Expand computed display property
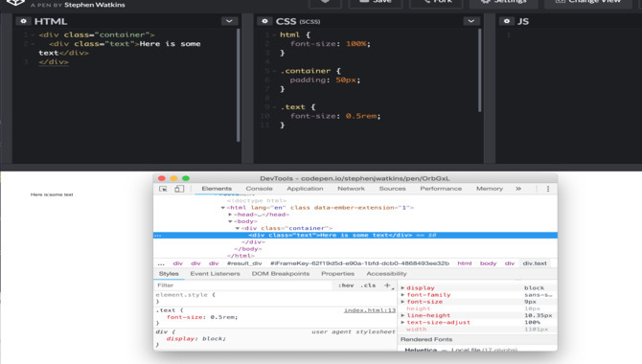Viewport: 642px width, 364px height. pyautogui.click(x=402, y=287)
